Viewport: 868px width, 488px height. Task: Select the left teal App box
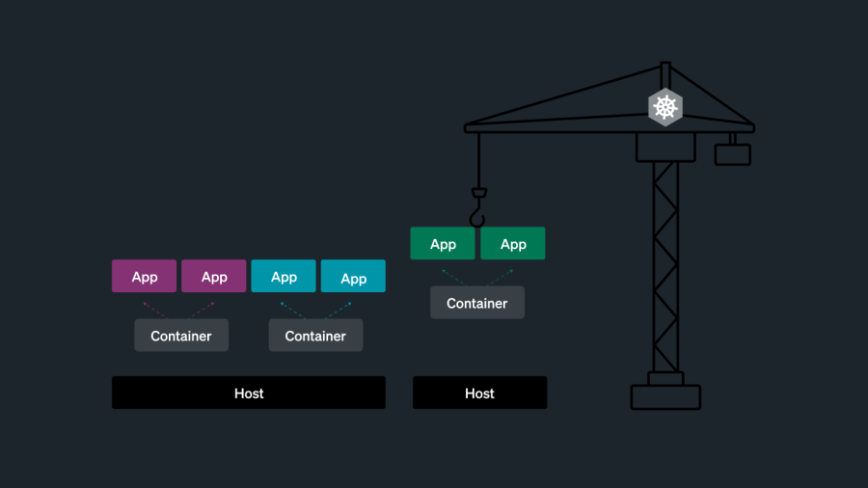pos(284,277)
